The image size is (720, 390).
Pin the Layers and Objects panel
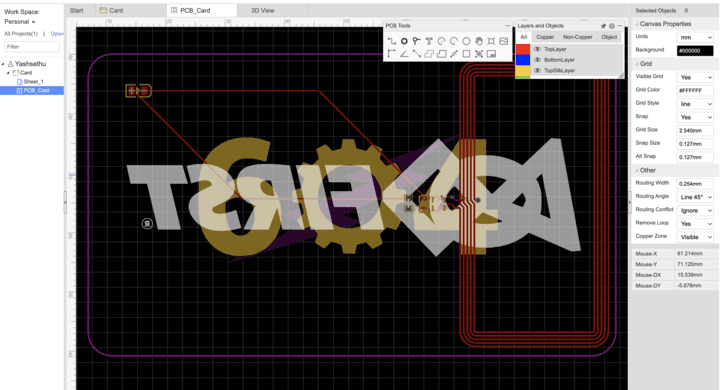click(x=603, y=26)
